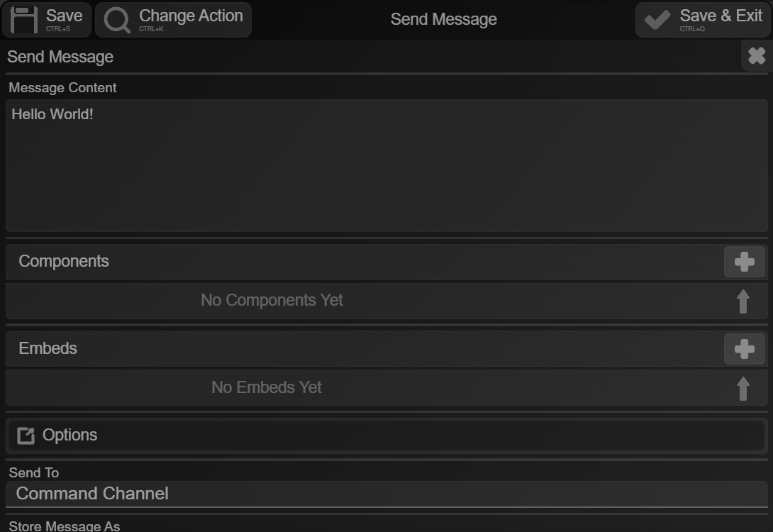Click the Save button label
773x532 pixels.
(64, 16)
